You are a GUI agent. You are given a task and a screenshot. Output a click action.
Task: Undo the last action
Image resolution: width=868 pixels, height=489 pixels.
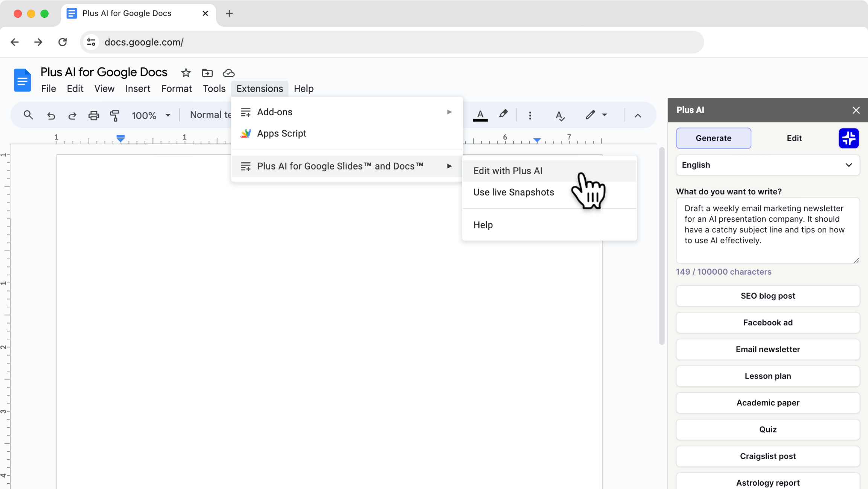[51, 115]
